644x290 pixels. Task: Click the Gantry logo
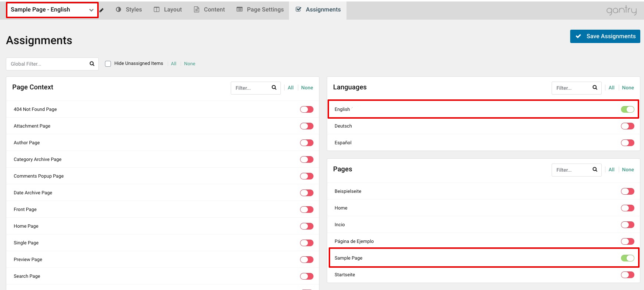(621, 10)
